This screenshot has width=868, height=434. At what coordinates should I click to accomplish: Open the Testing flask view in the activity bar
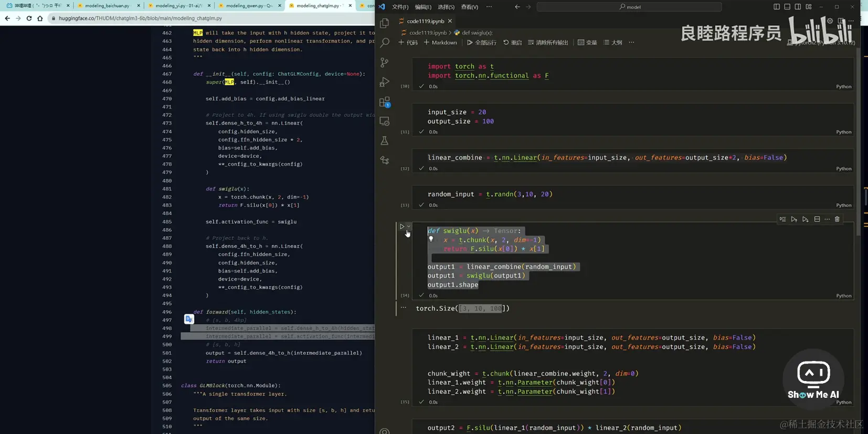coord(385,141)
